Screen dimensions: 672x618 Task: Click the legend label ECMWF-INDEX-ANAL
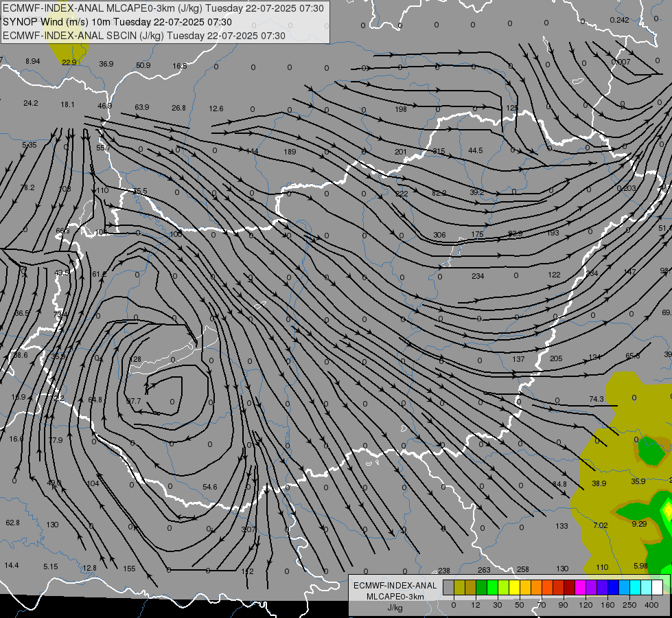tap(395, 586)
